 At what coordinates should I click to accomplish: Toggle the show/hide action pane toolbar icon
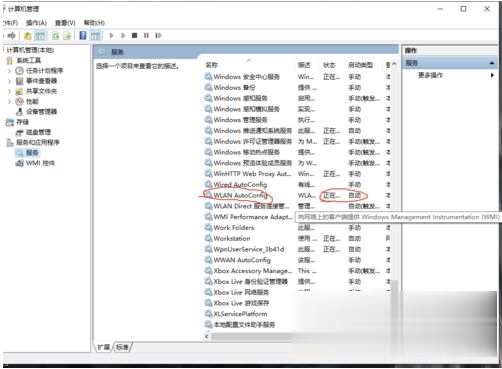[x=96, y=35]
